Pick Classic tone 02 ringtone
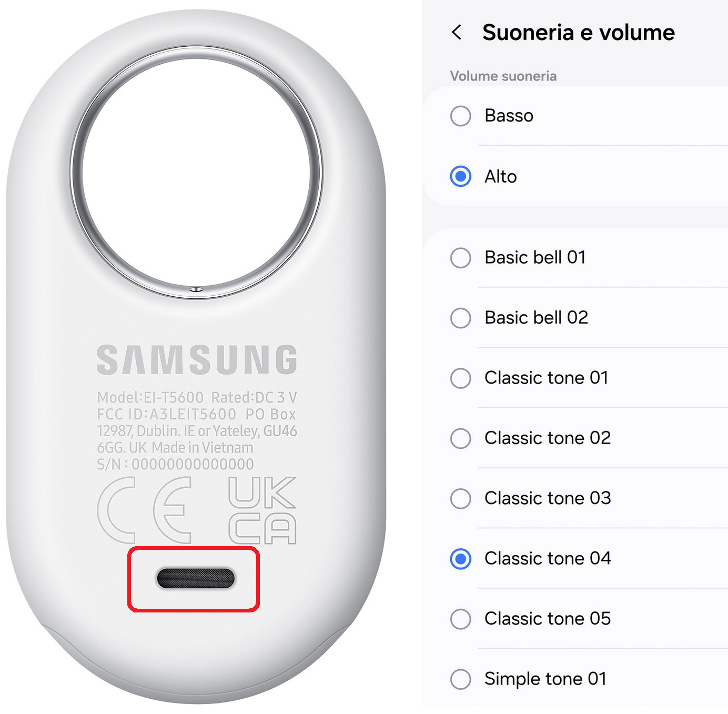 pyautogui.click(x=575, y=438)
